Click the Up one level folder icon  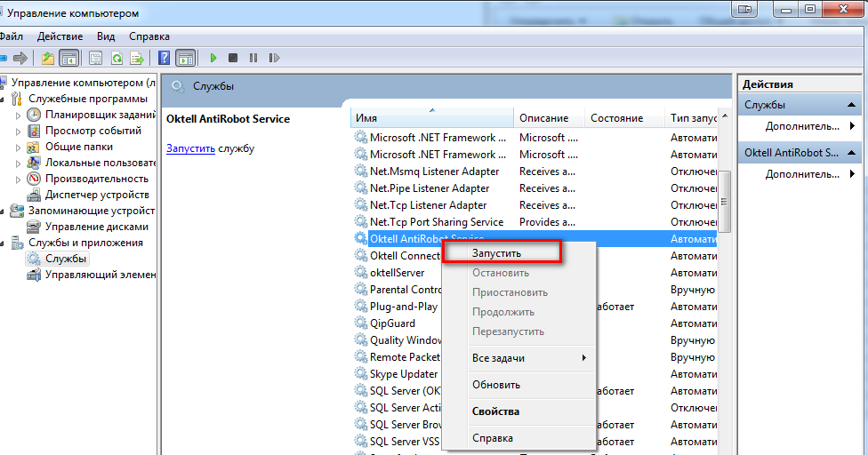(x=48, y=58)
